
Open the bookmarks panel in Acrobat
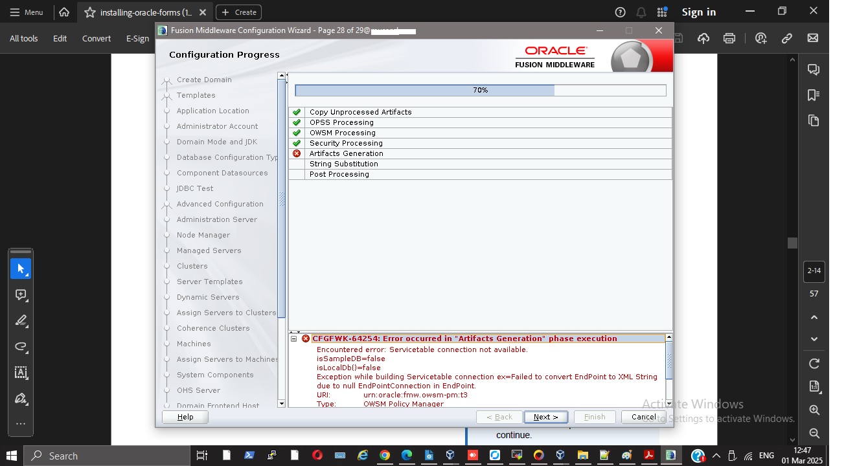[x=814, y=95]
